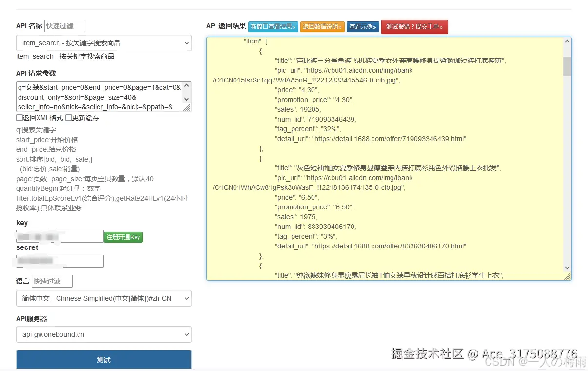
Task: Click the result panel scroll-up arrow
Action: [x=567, y=41]
